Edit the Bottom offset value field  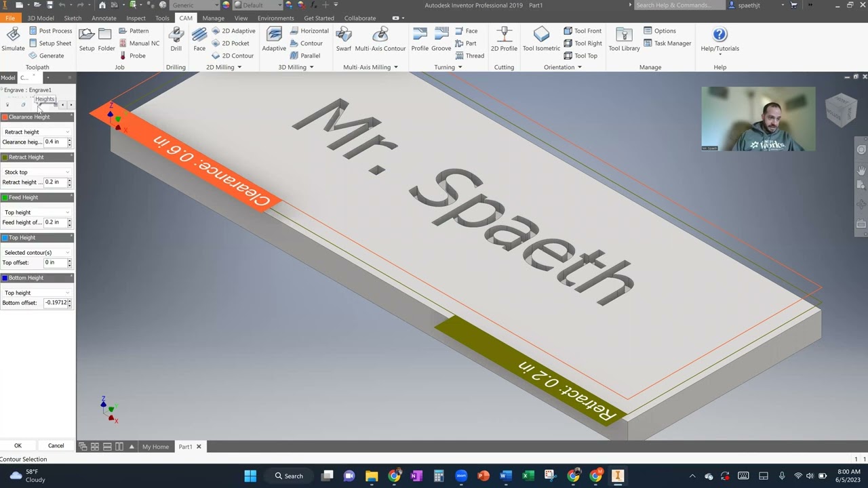(x=55, y=302)
